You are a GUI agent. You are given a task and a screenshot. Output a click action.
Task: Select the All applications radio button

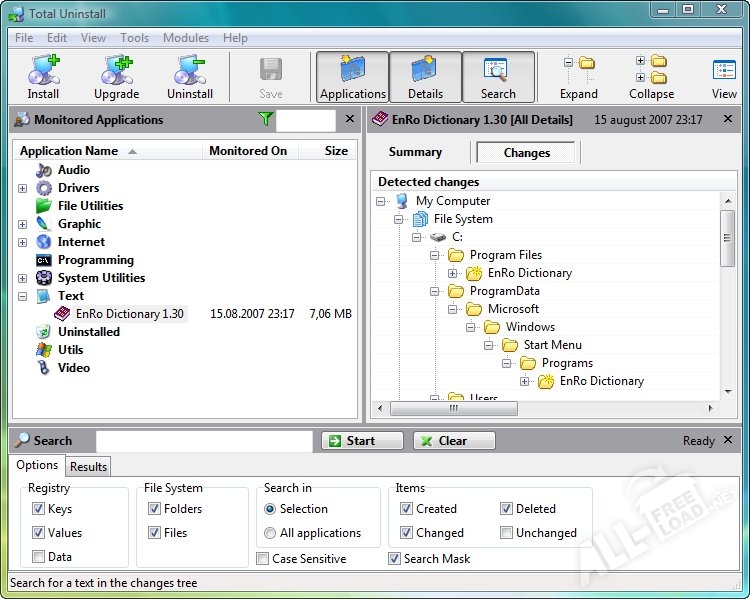click(270, 533)
